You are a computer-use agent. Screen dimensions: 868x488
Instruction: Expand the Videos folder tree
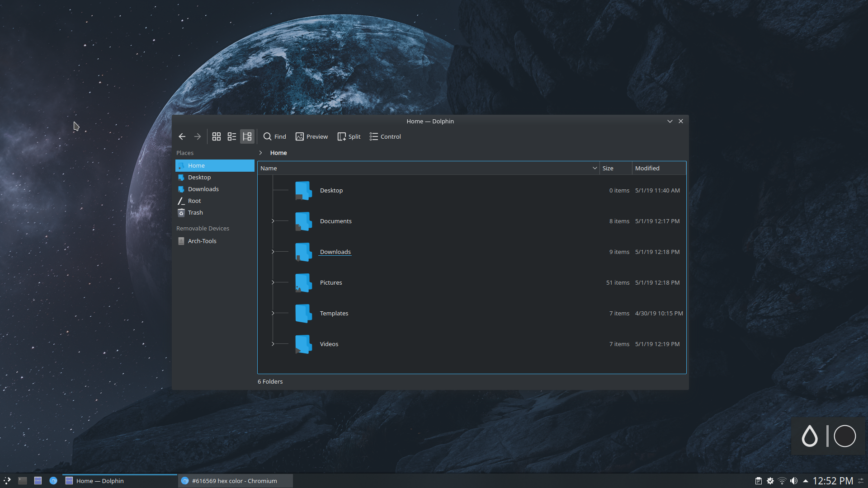273,344
